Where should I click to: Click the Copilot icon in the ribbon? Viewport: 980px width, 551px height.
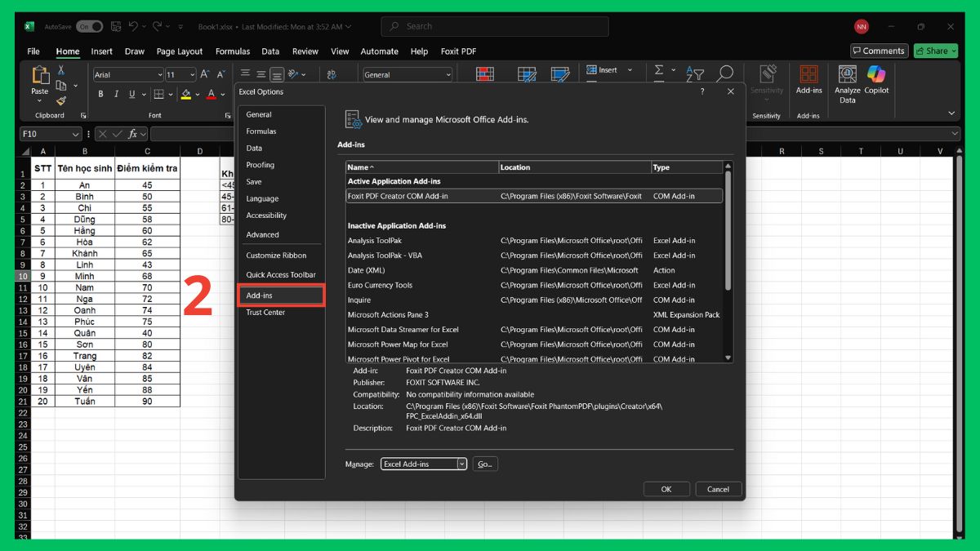[x=876, y=80]
